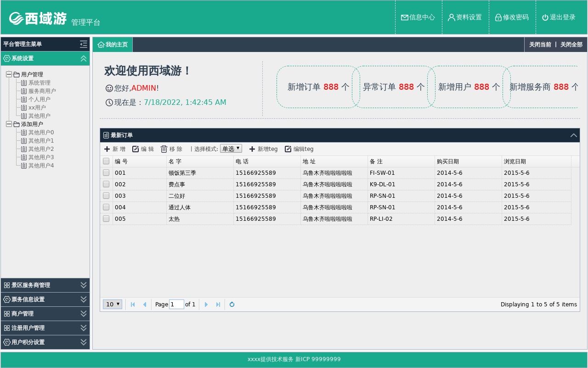Click the 异常订单 888 card
588x368 pixels.
point(394,87)
